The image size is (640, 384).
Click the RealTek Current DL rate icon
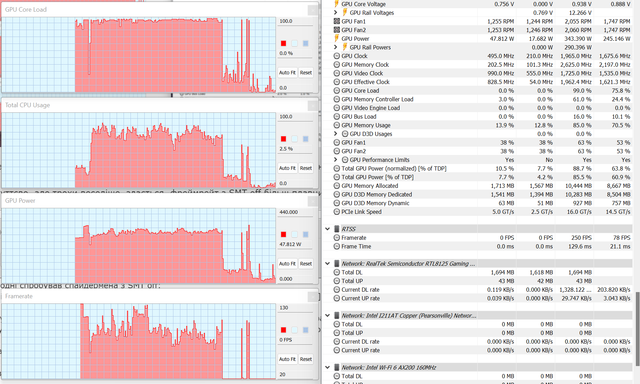[337, 289]
